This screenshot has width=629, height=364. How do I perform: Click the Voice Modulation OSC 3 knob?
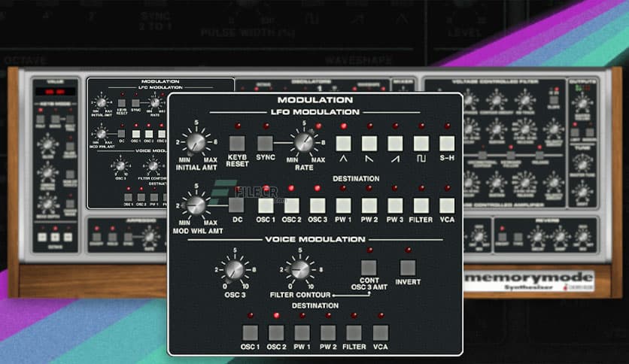click(235, 269)
